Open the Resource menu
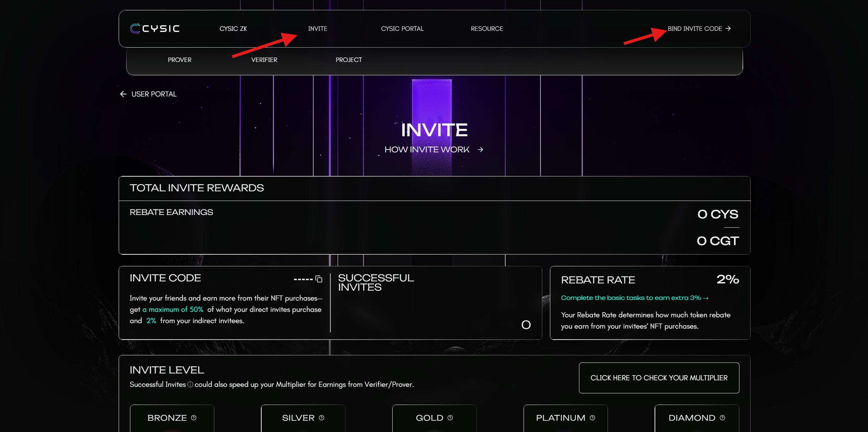This screenshot has width=868, height=432. 487,29
